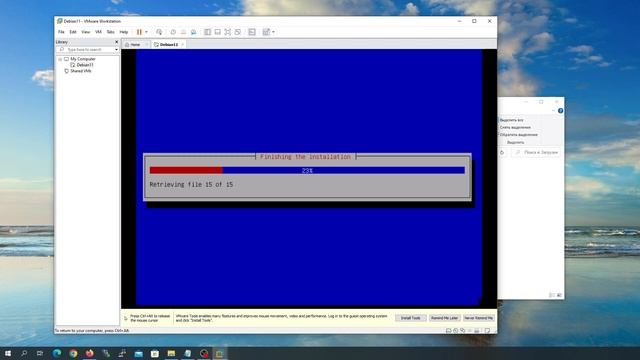The image size is (640, 360).
Task: Enter full screen mode icon
Action: tap(228, 32)
